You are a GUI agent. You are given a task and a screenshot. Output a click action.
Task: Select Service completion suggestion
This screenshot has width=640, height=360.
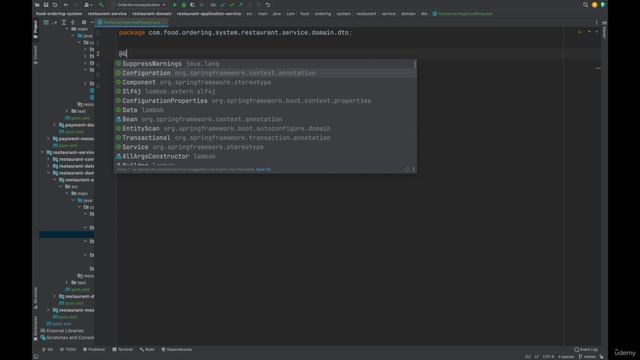(x=264, y=147)
